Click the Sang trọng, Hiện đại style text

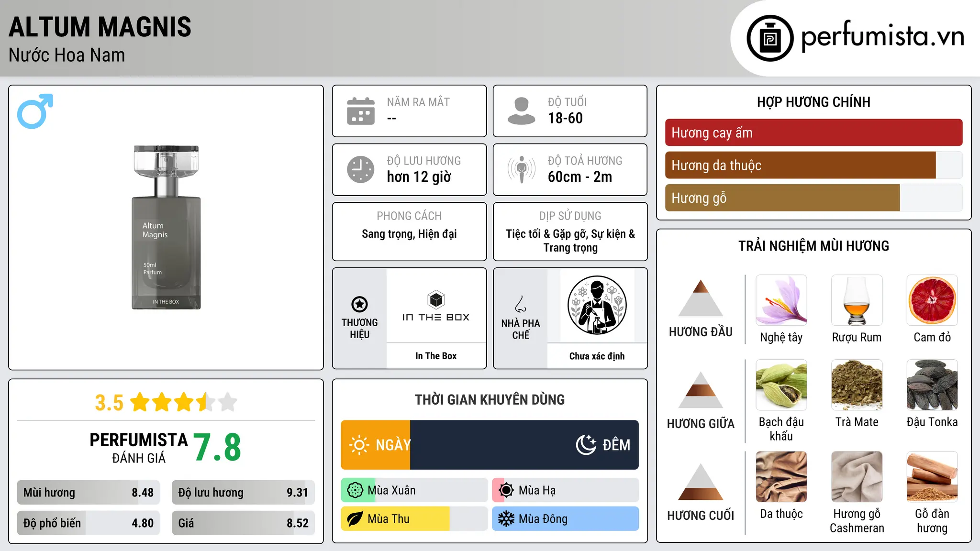pos(409,234)
